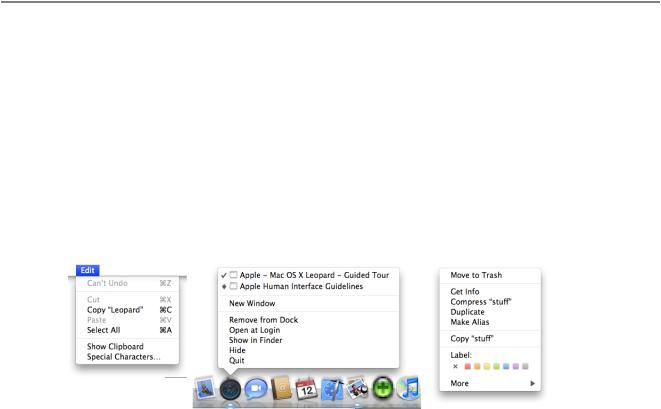
Task: Choose Compress "stuff" in the context menu
Action: click(490, 302)
